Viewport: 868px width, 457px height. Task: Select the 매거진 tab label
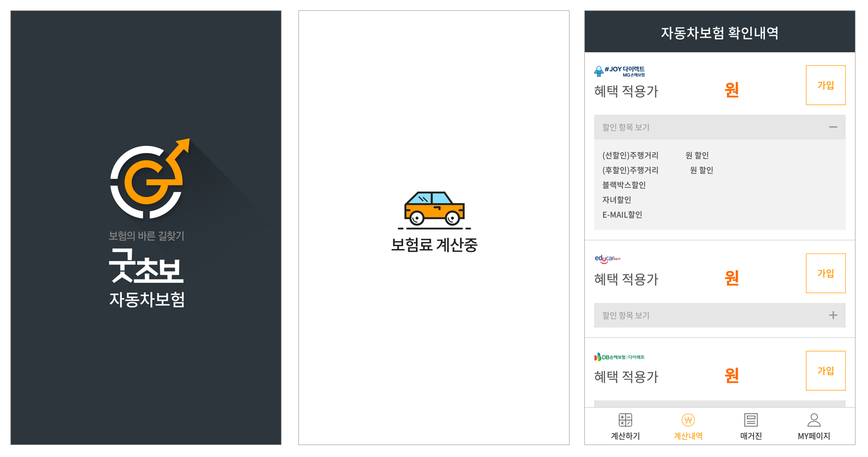point(751,436)
